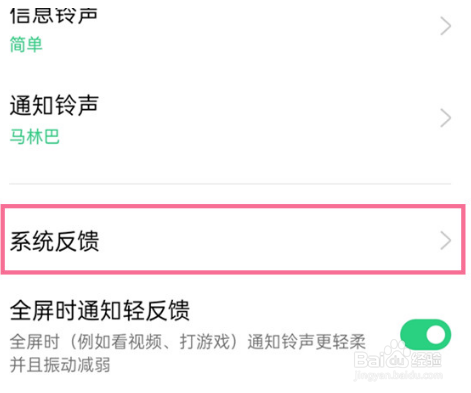Open the highlighted 系统反馈 label
This screenshot has height=393, width=471.
(54, 241)
